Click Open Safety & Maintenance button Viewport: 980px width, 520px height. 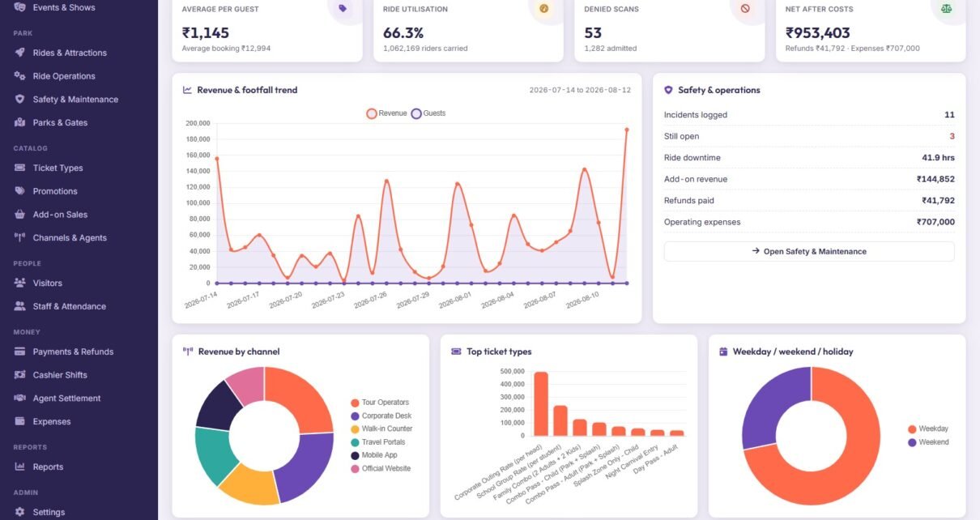click(809, 251)
